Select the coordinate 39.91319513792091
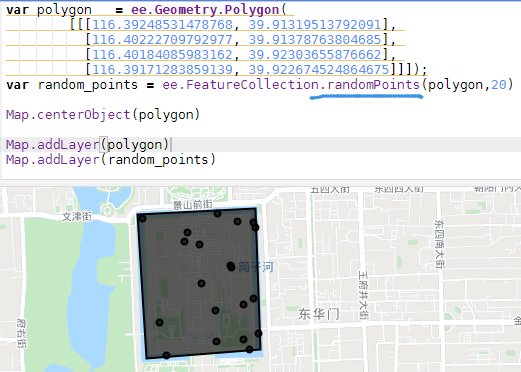The width and height of the screenshot is (521, 372). 315,25
